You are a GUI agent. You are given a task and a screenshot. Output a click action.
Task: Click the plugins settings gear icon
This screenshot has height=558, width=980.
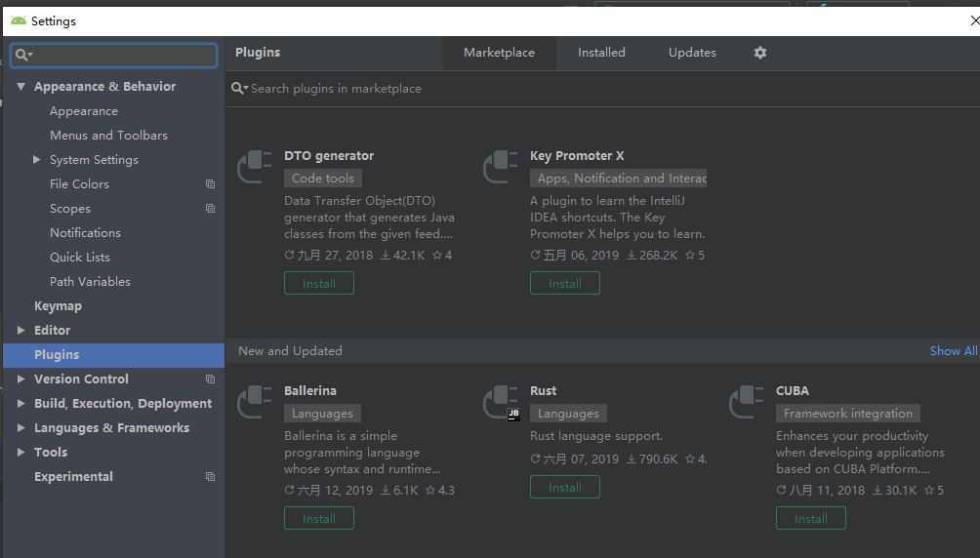760,53
